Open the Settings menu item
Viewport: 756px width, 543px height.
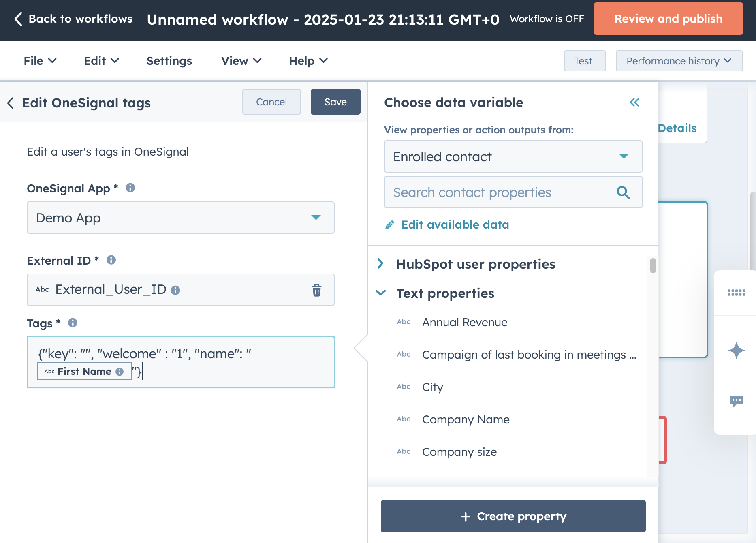coord(169,61)
